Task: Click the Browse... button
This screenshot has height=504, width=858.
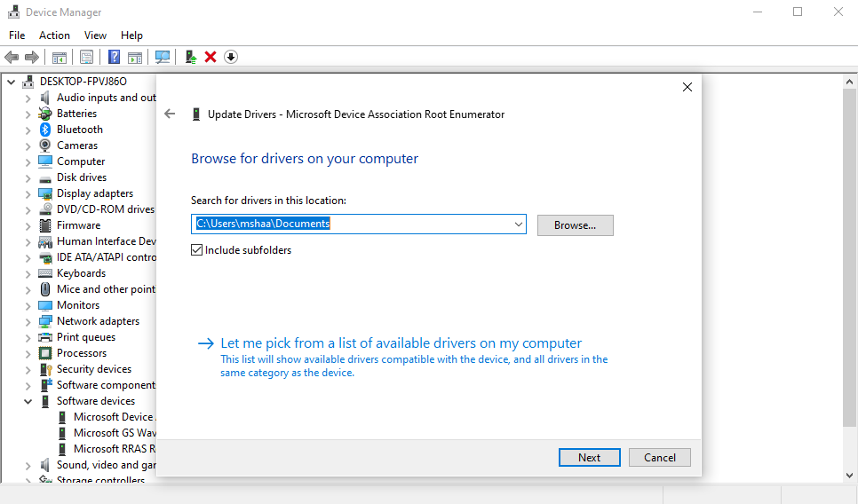Action: coord(575,225)
